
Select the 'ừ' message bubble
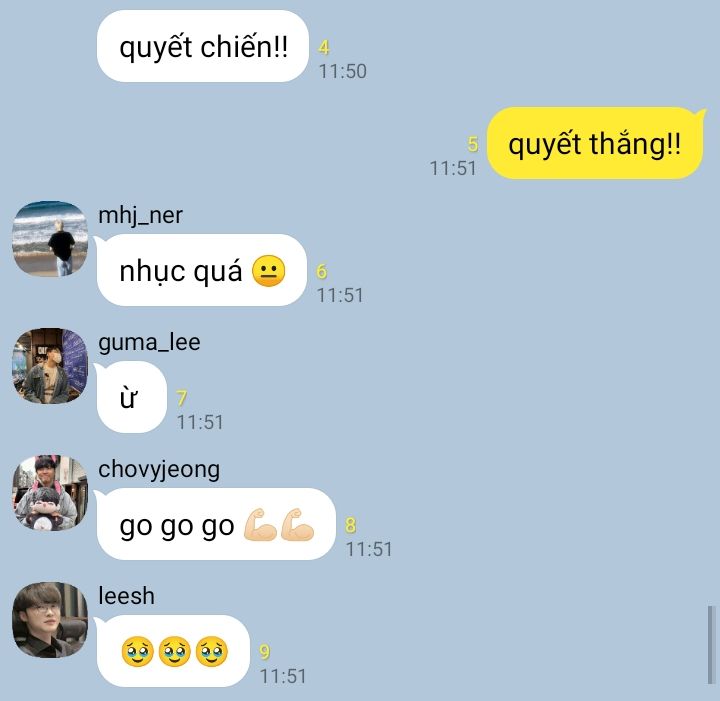click(x=131, y=398)
